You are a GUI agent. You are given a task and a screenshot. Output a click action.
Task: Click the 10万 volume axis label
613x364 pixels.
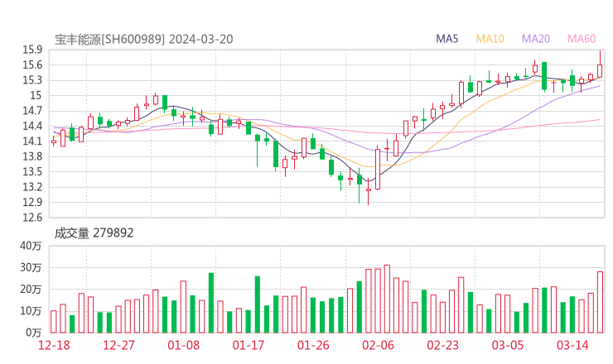coord(31,311)
